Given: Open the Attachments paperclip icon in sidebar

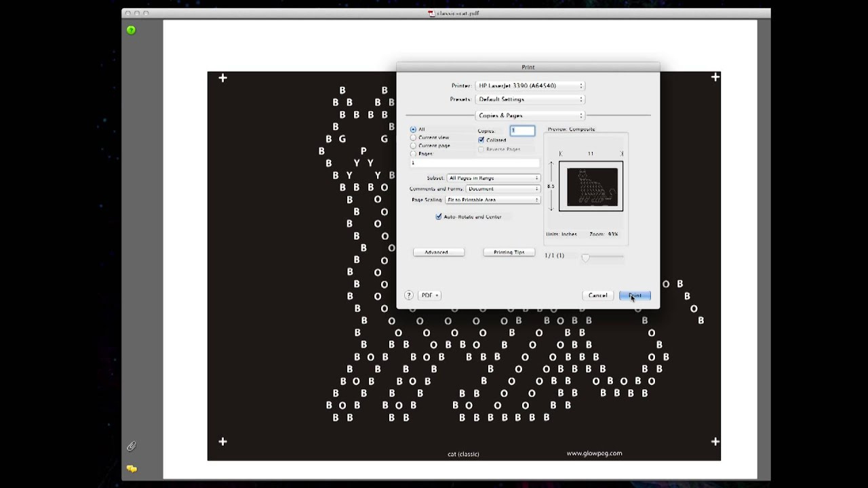Looking at the screenshot, I should pos(131,446).
